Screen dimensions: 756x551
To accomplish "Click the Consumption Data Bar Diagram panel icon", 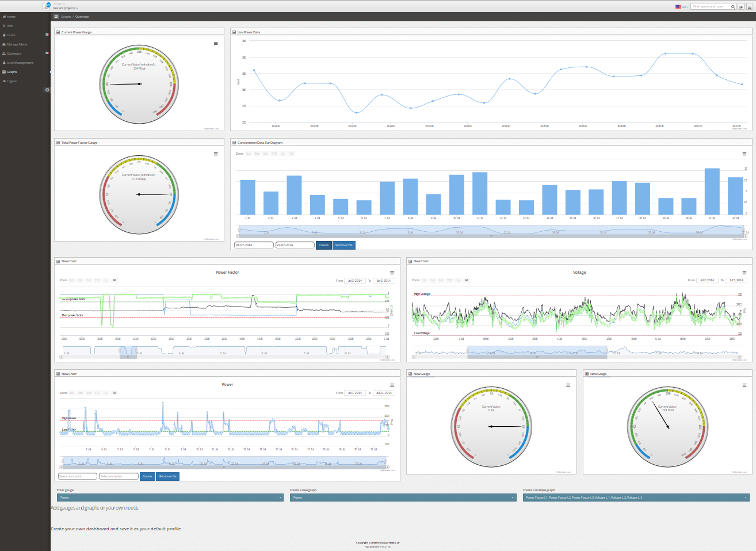I will [x=234, y=143].
